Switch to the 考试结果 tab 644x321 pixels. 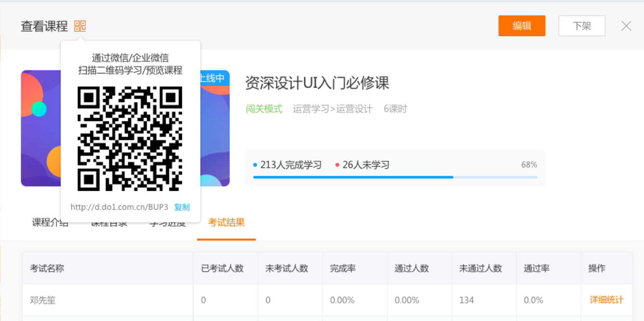(226, 223)
